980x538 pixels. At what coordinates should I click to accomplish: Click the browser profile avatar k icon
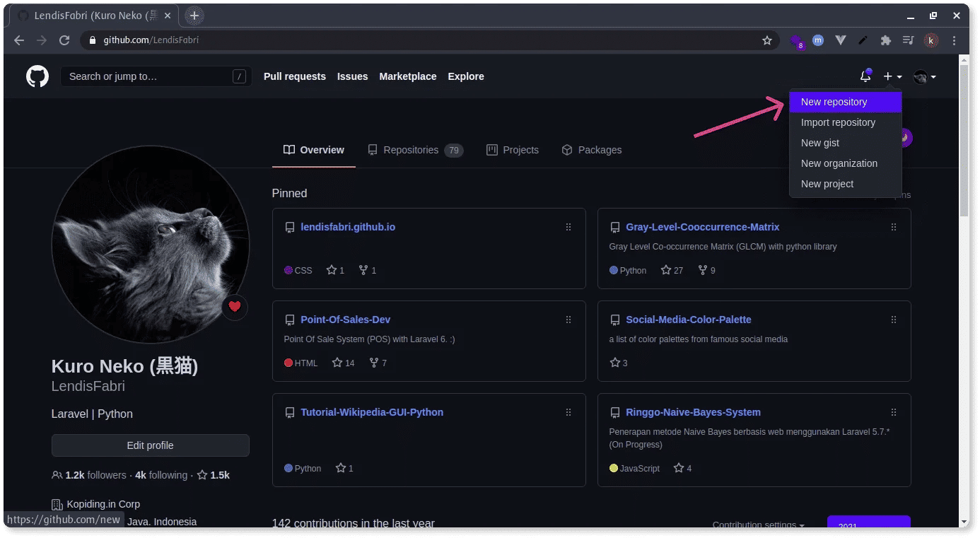(932, 40)
